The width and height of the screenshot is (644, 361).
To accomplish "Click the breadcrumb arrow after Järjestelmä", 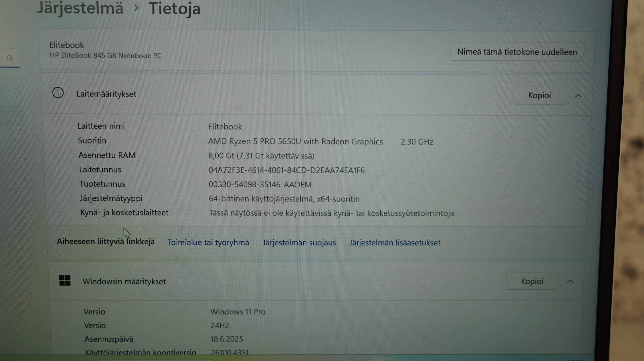I will click(136, 8).
